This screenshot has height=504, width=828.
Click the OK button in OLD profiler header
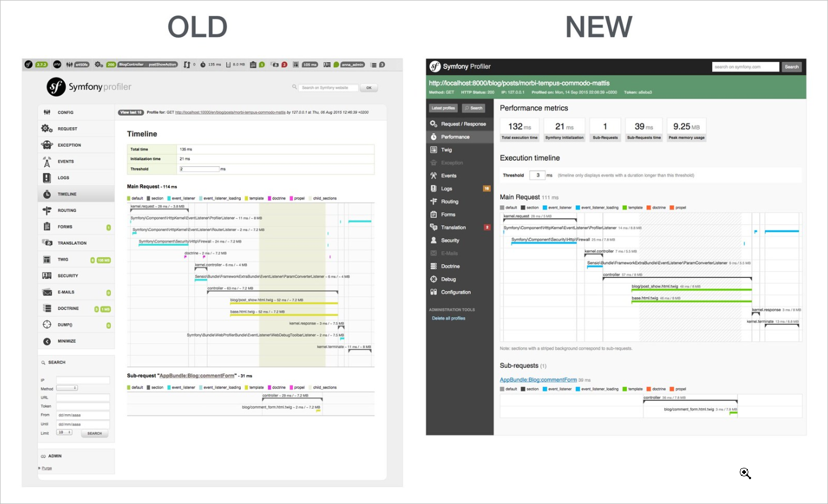click(x=369, y=88)
